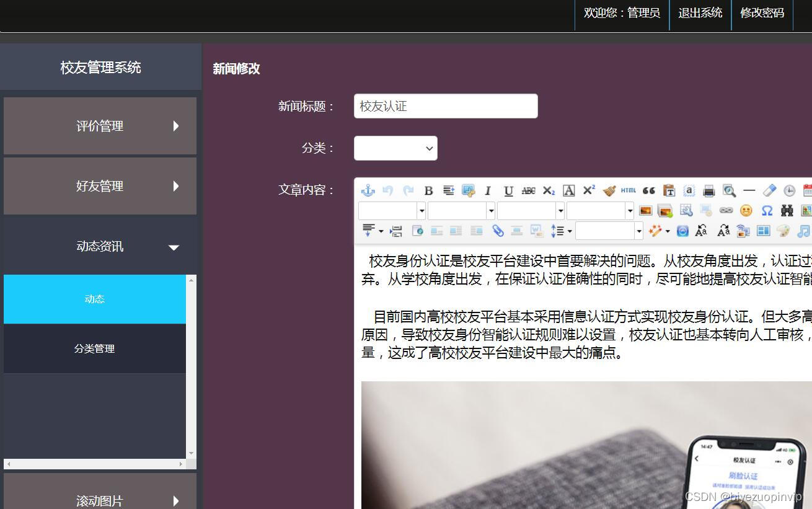Undo the last edit in the editor
This screenshot has width=812, height=509.
pos(388,191)
